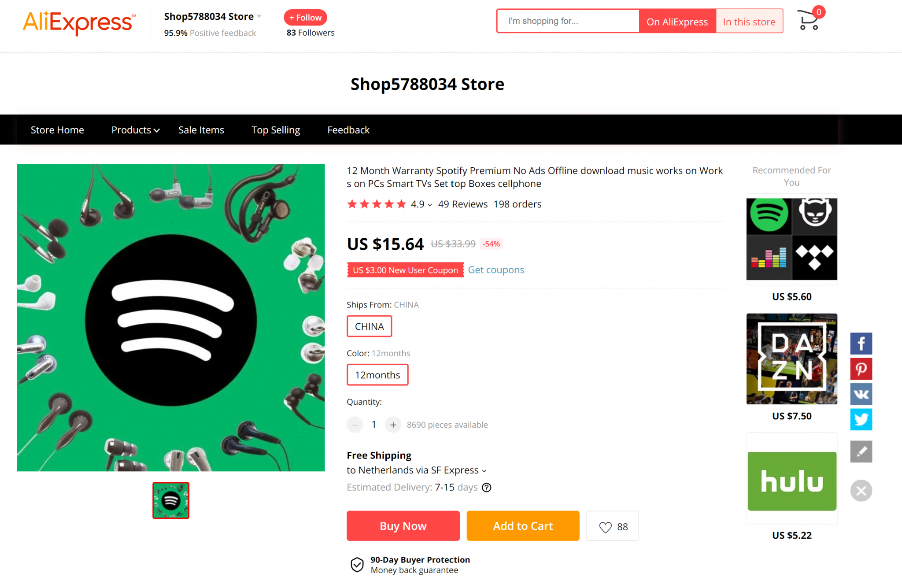The width and height of the screenshot is (902, 588).
Task: Share product on VK
Action: click(861, 394)
